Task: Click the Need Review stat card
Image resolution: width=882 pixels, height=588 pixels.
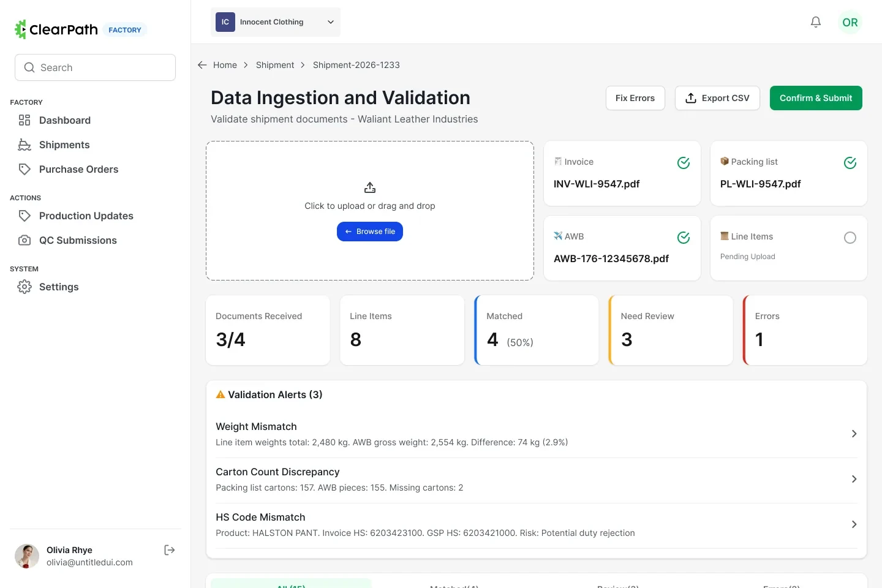Action: coord(671,330)
